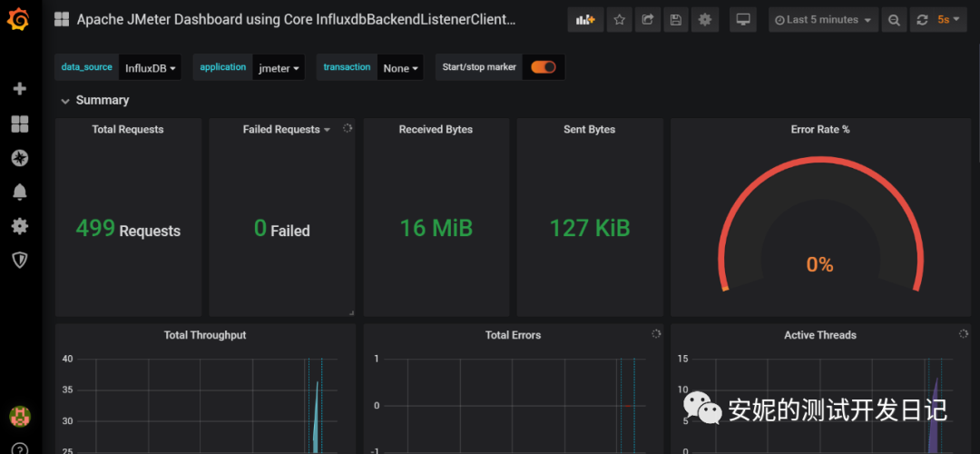Click the Error Rate % panel title
This screenshot has height=454, width=980.
tap(820, 130)
